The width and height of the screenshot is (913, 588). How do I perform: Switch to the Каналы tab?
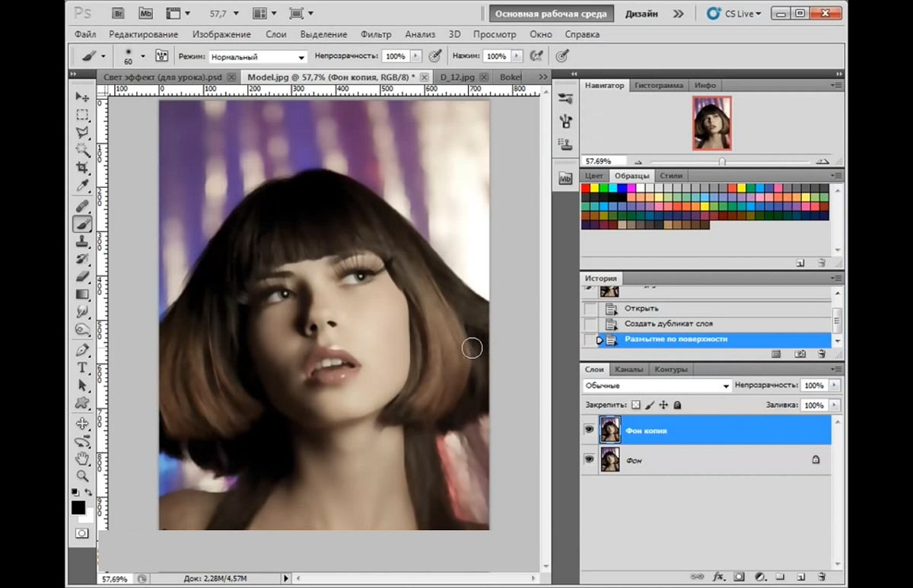(x=628, y=369)
